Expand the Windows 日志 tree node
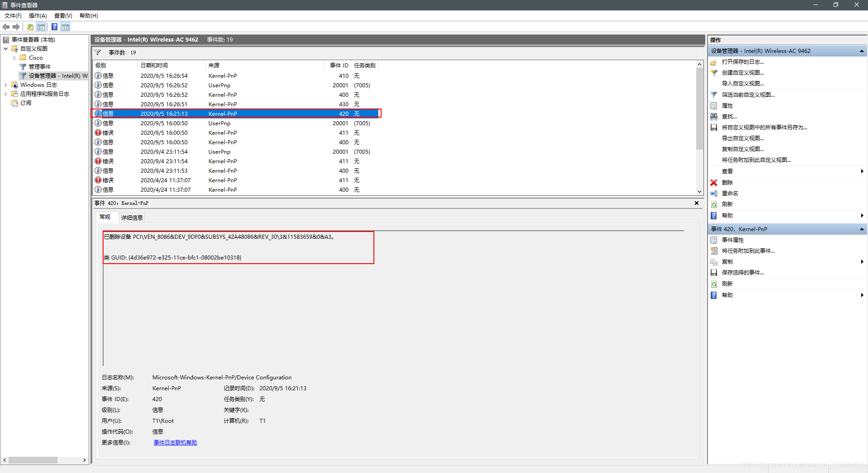 point(5,85)
